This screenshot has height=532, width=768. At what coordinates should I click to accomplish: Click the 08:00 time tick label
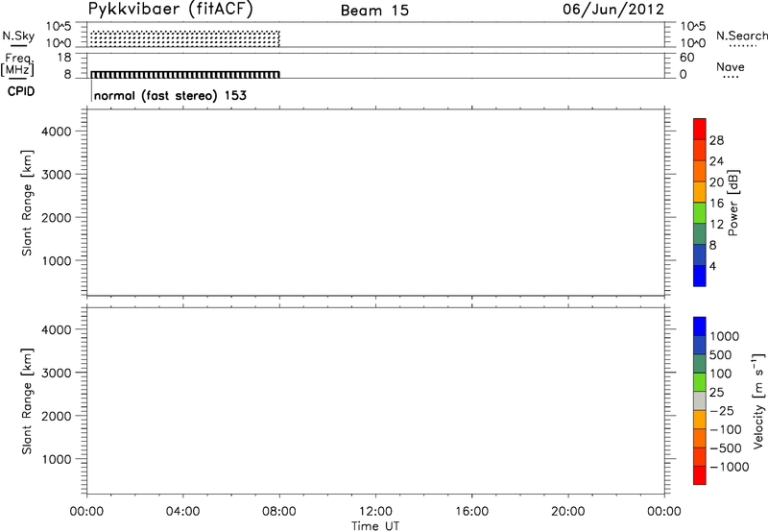tap(279, 512)
